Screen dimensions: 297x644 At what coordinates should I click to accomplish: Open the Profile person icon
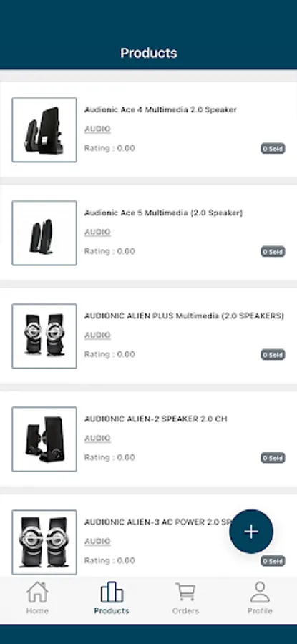point(260,592)
